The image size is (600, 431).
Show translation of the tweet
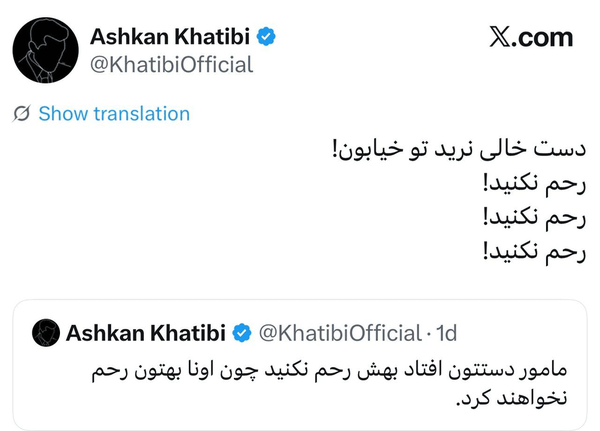coord(114,114)
